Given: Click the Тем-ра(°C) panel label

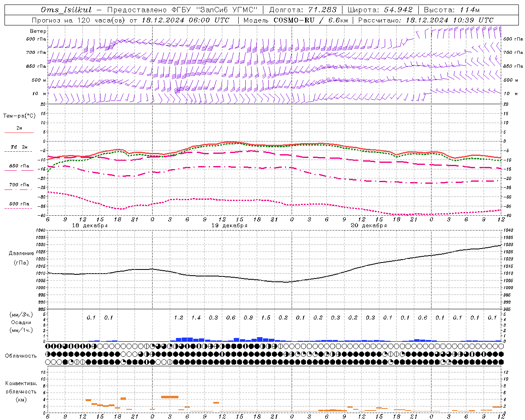Looking at the screenshot, I should click(x=19, y=116).
